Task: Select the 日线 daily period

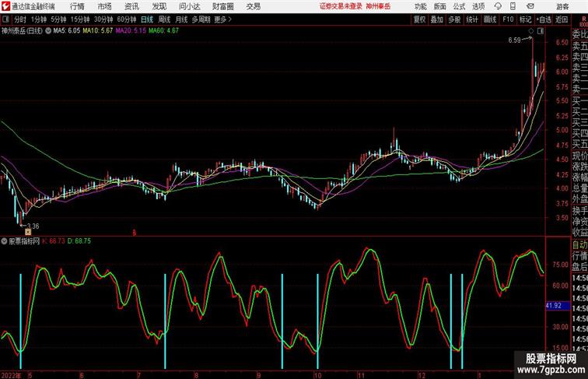Action: click(x=147, y=19)
